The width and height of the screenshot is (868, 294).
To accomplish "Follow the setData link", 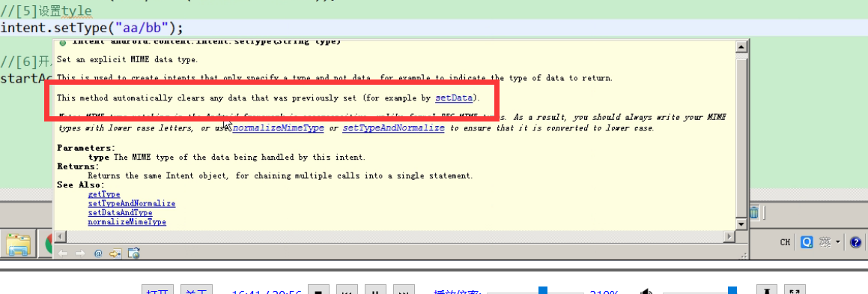I will [x=453, y=97].
